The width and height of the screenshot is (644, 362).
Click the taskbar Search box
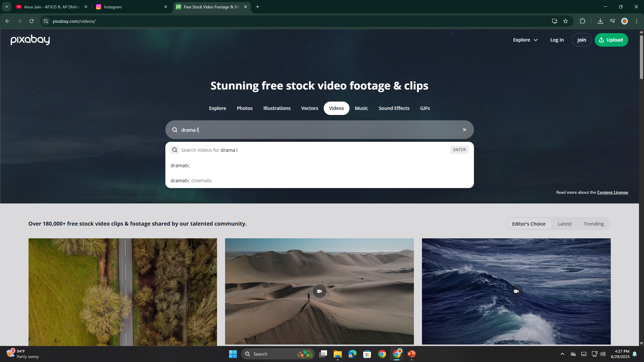click(x=278, y=354)
